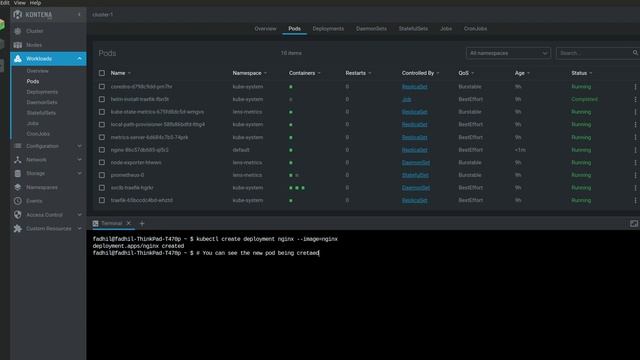Open the All namespaces dropdown

(x=508, y=53)
